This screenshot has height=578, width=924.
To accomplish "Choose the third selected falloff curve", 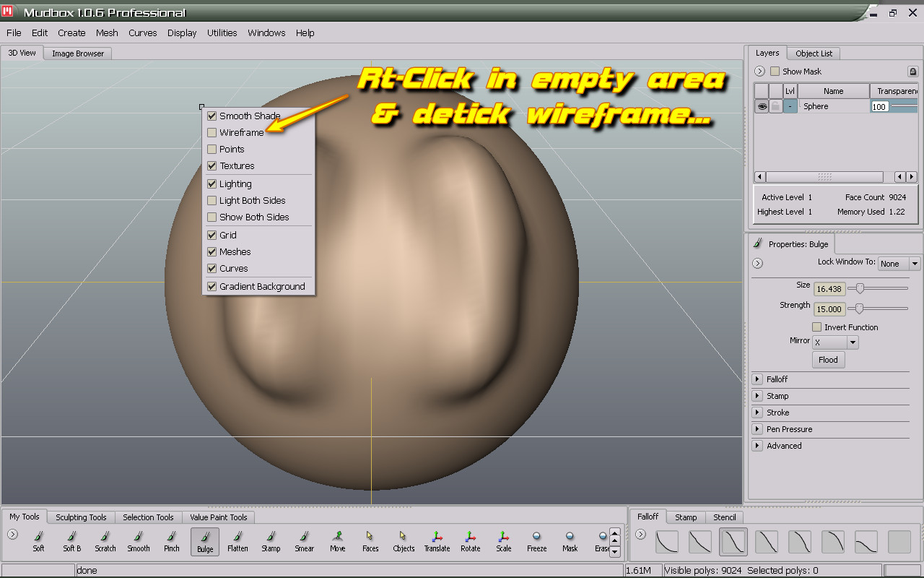I will [733, 541].
